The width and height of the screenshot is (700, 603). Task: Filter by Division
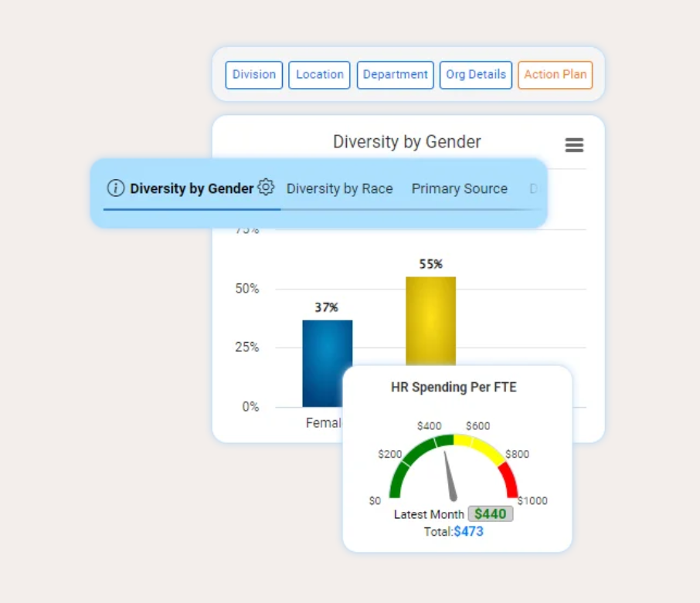point(254,75)
